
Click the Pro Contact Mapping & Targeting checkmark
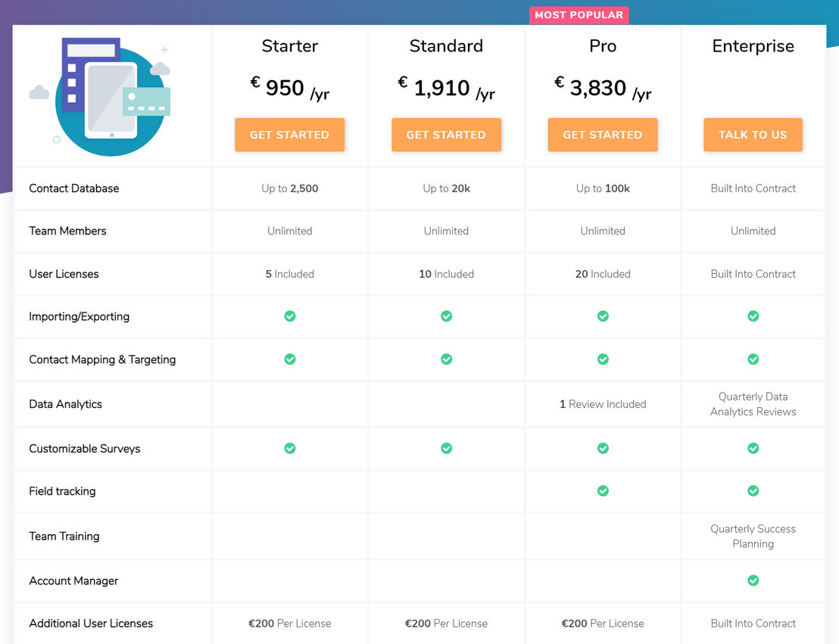click(x=603, y=359)
